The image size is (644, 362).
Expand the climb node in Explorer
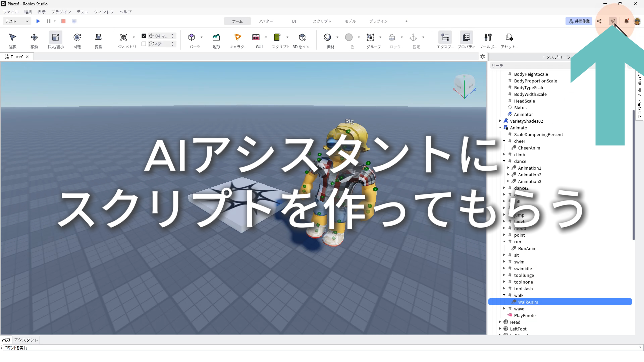(504, 155)
